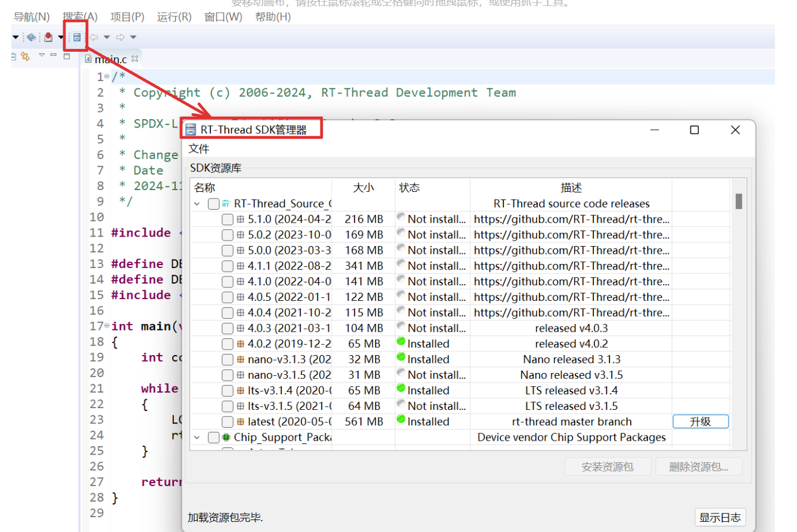Open dropdown arrow beside red download icon
The height and width of the screenshot is (532, 797).
coord(61,37)
